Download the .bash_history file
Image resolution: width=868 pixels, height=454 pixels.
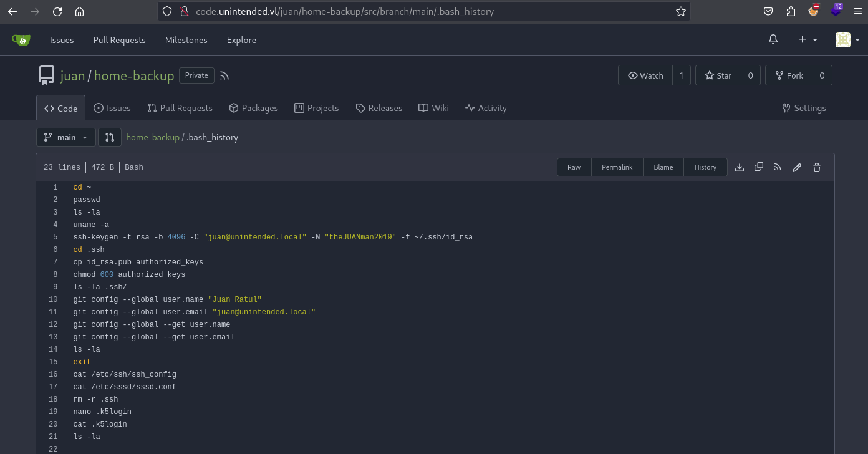(x=740, y=167)
